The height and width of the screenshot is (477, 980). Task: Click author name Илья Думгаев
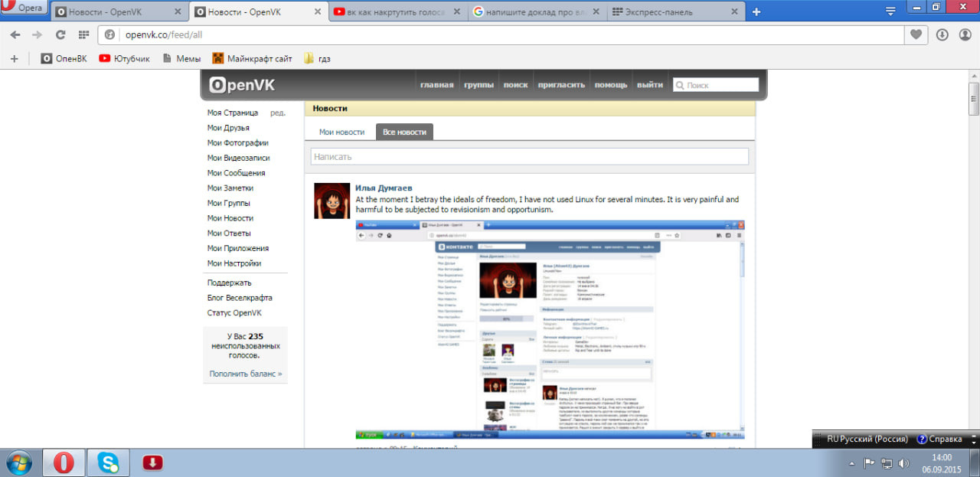pyautogui.click(x=385, y=188)
